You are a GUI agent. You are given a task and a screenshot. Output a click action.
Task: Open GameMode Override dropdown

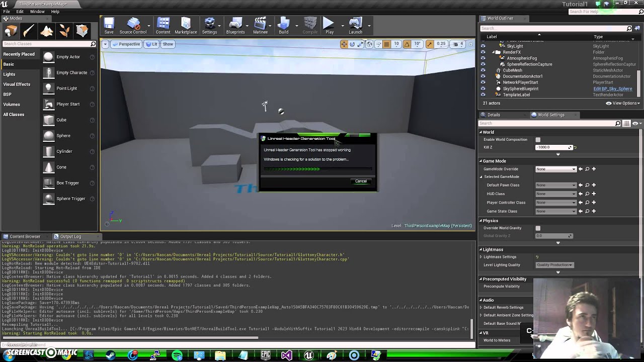556,169
